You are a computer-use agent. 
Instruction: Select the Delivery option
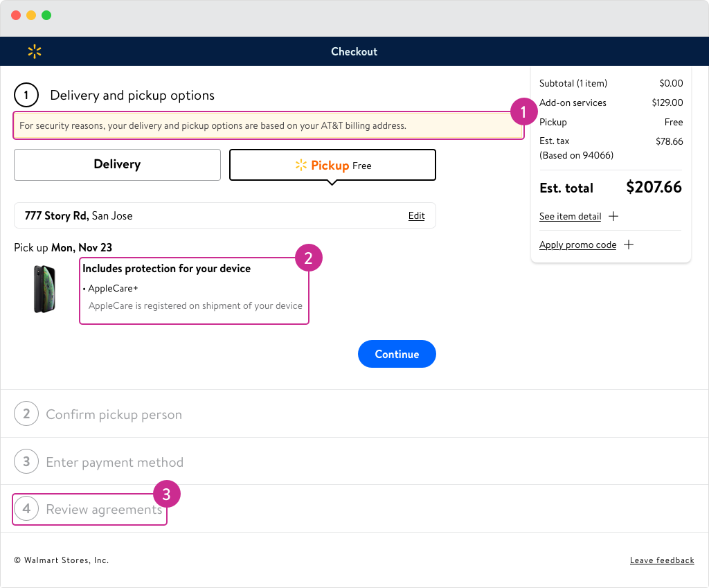point(117,165)
